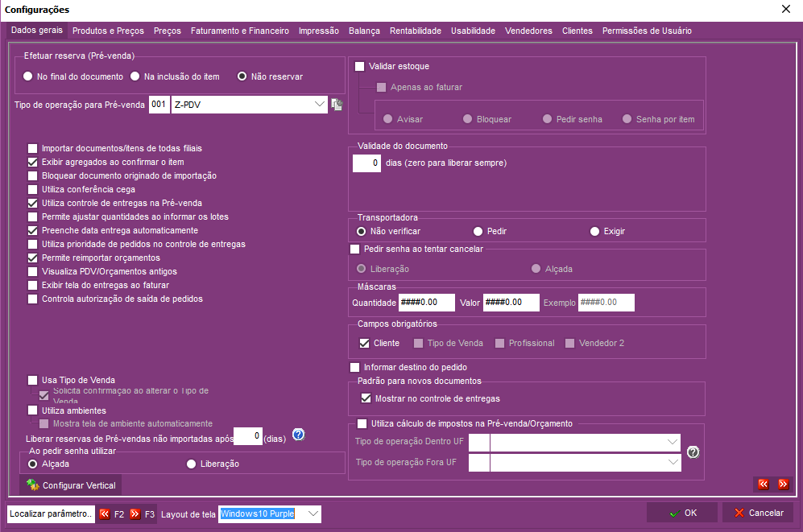
Task: Check Informar destino do pedido
Action: coord(355,367)
